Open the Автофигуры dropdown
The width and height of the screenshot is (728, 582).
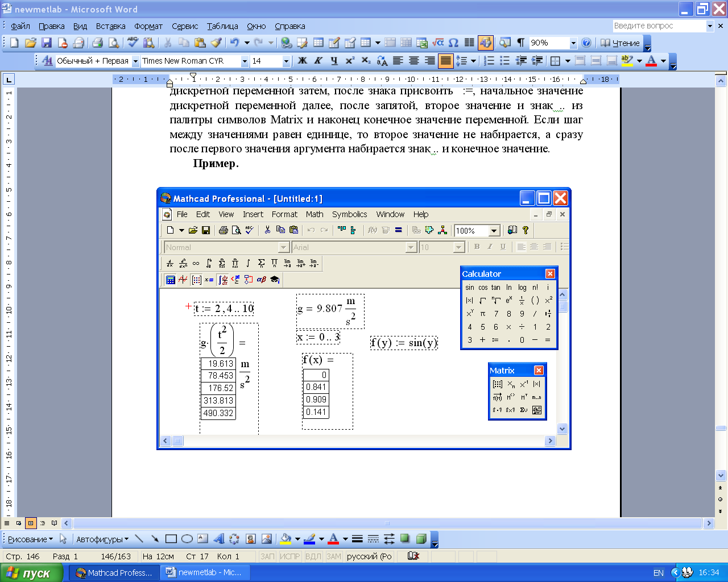coord(102,539)
